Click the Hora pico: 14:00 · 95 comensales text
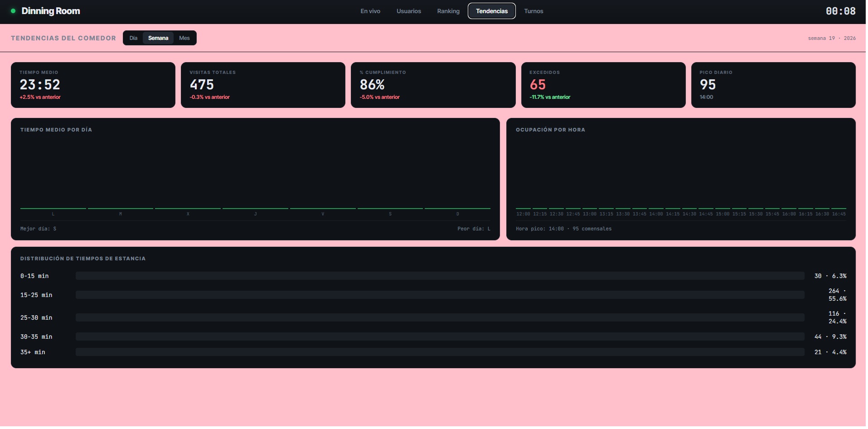Screen dimensions: 868x429 tap(565, 229)
